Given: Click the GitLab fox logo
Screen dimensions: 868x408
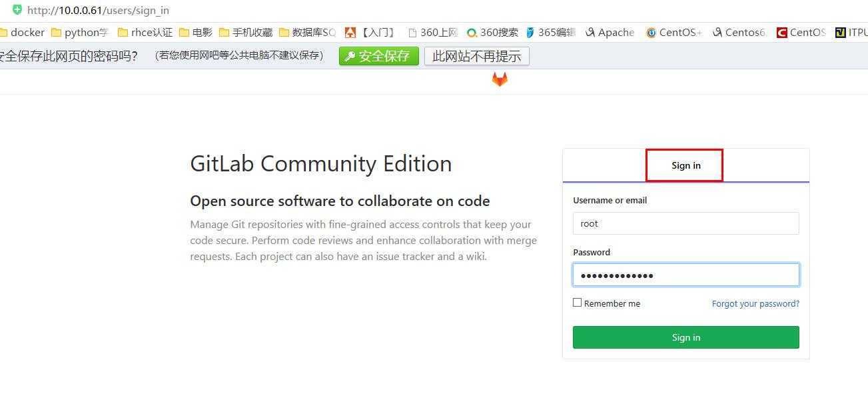Looking at the screenshot, I should pos(500,79).
